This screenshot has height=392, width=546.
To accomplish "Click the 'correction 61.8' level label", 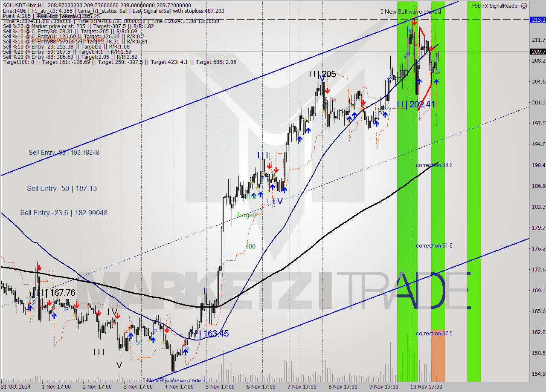I will coord(434,245).
